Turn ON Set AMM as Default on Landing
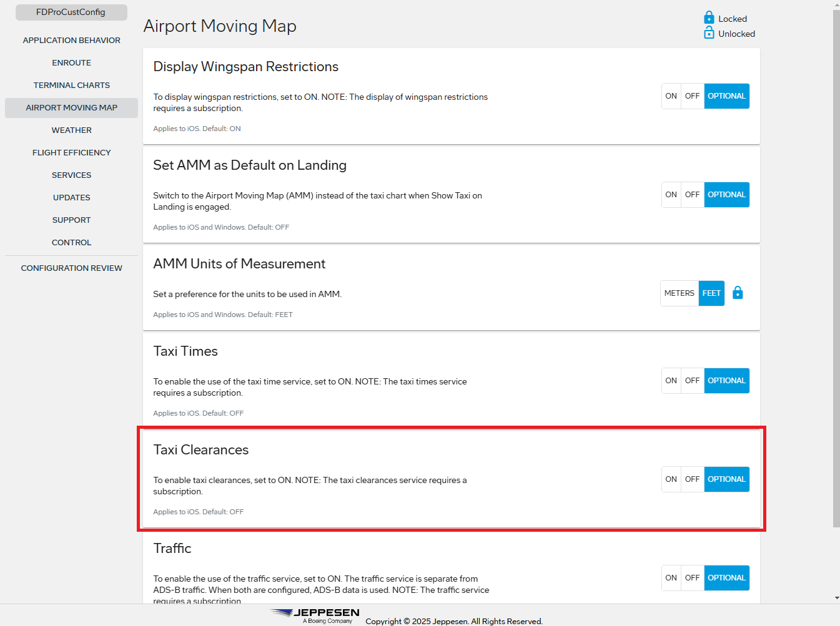 click(x=671, y=195)
